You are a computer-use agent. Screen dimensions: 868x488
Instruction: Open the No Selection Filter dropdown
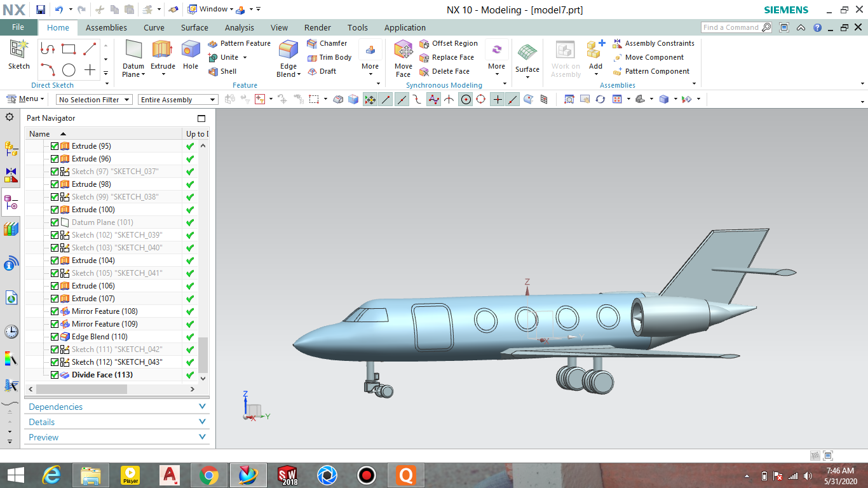point(94,100)
